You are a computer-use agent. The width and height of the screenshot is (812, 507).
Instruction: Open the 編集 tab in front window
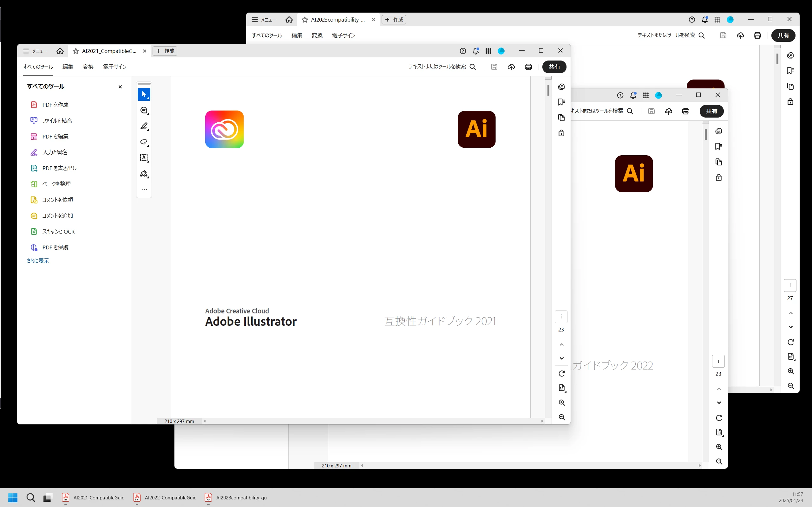click(x=68, y=67)
